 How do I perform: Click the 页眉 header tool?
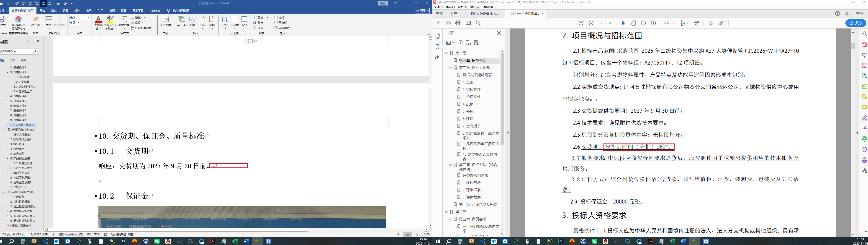click(202, 22)
